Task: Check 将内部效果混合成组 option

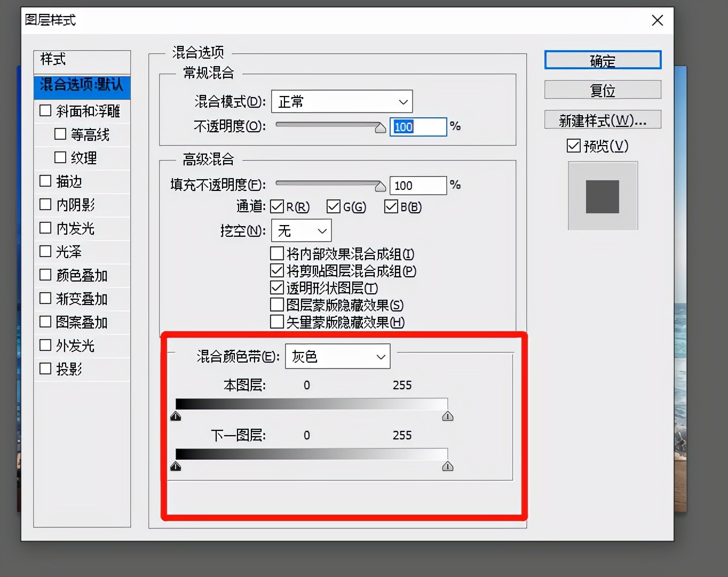Action: click(x=277, y=253)
